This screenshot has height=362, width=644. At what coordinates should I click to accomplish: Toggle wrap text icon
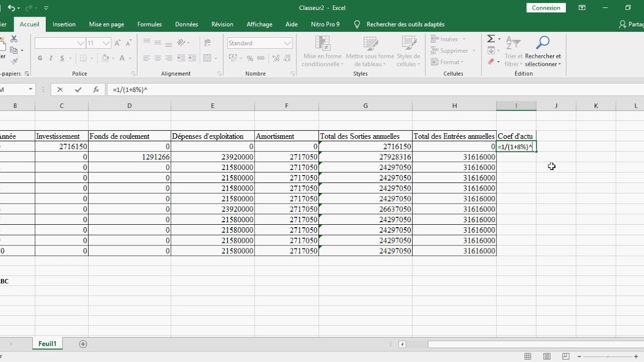coord(206,43)
